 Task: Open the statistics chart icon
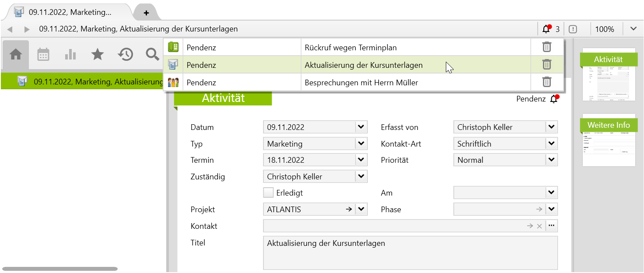point(70,55)
